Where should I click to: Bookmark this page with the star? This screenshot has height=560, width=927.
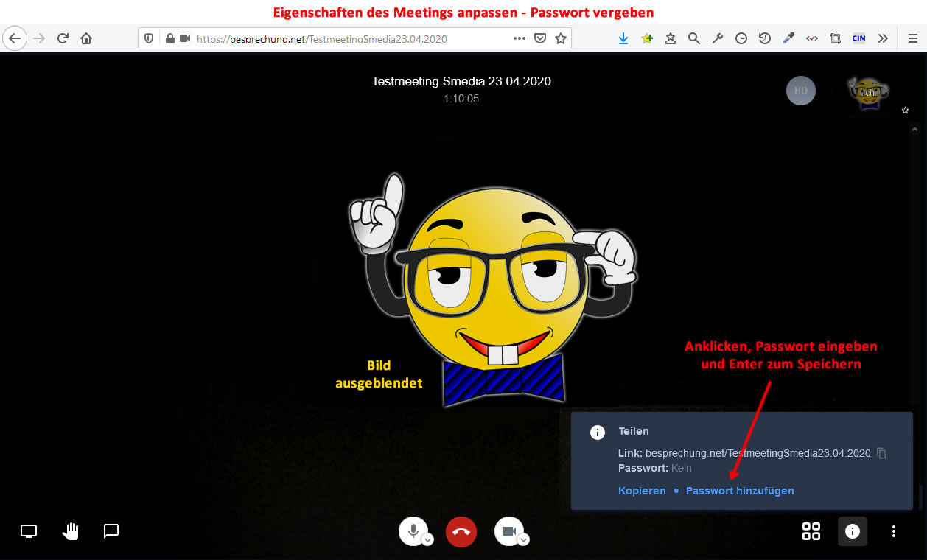click(561, 38)
